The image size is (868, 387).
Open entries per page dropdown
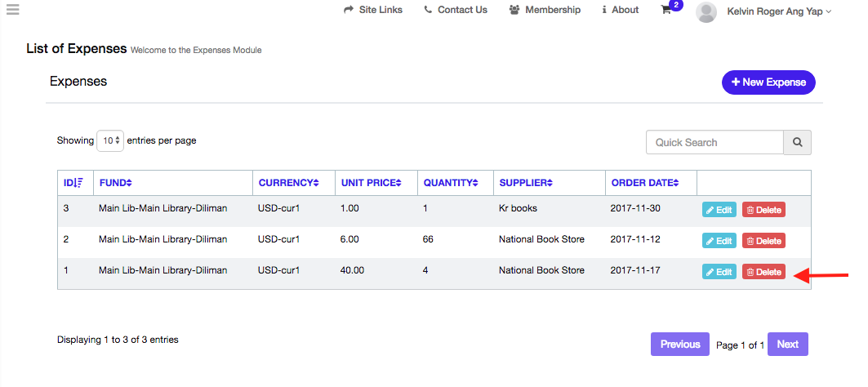tap(110, 140)
